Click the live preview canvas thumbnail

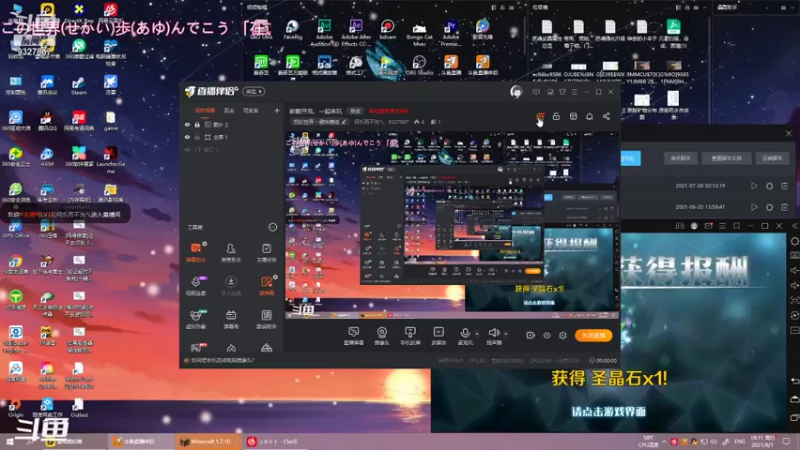tap(452, 225)
